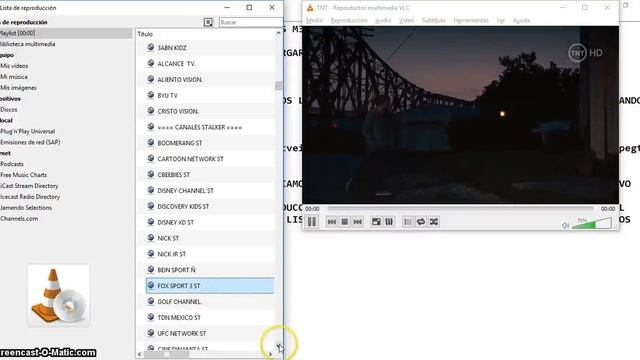Change playlist view mode icon
Viewport: 640px width, 360px height.
pyautogui.click(x=208, y=22)
